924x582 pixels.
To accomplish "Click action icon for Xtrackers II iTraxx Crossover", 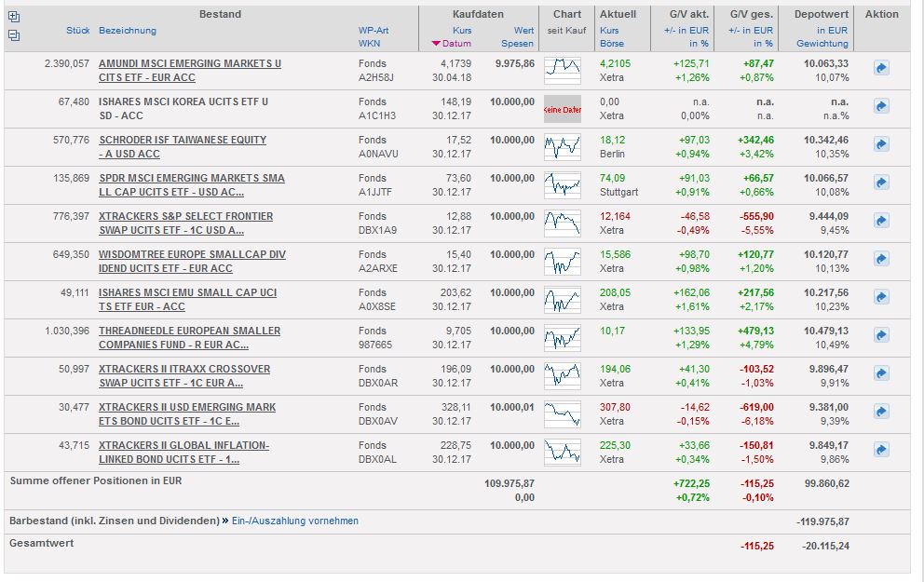I will [881, 374].
